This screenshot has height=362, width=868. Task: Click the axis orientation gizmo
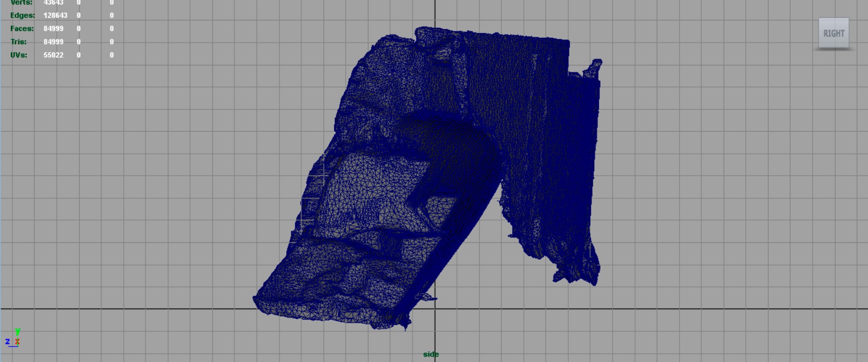click(13, 338)
